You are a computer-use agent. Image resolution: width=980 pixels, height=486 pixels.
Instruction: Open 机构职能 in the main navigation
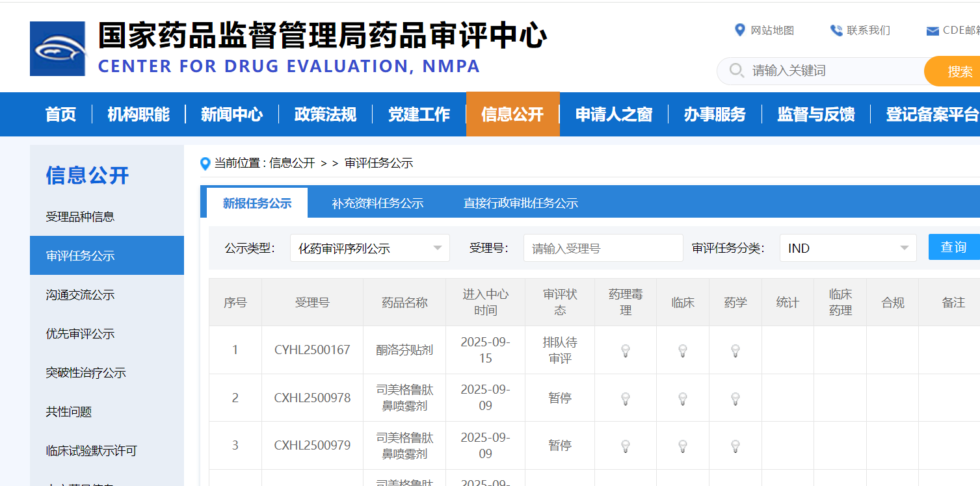tap(139, 114)
